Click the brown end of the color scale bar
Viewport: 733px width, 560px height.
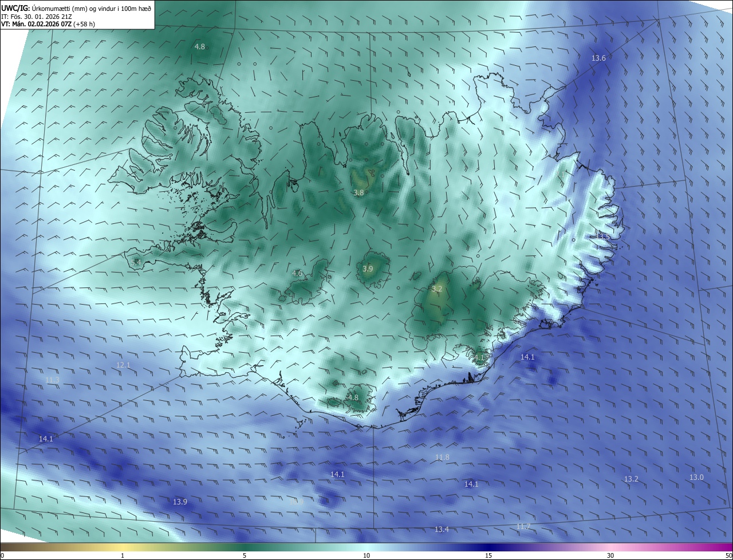pyautogui.click(x=6, y=547)
